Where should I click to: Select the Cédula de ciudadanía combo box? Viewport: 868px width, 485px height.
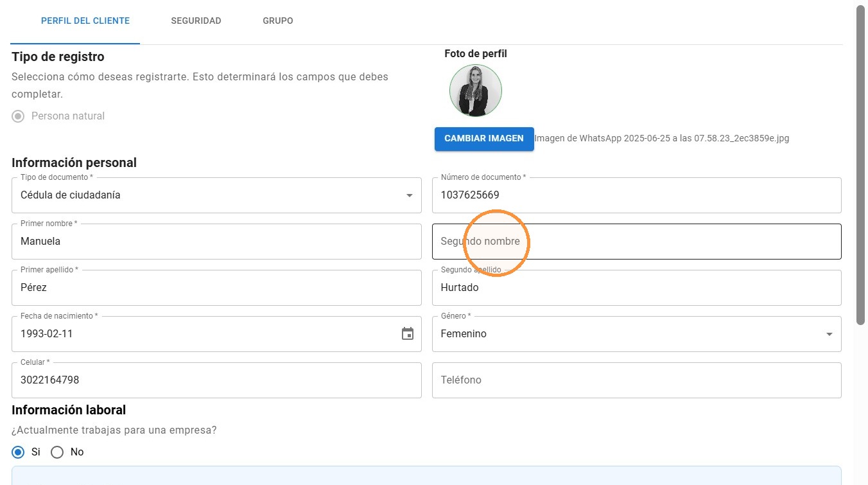click(216, 195)
